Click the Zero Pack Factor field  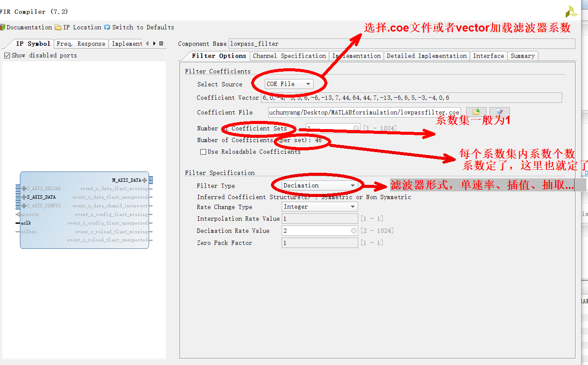320,243
